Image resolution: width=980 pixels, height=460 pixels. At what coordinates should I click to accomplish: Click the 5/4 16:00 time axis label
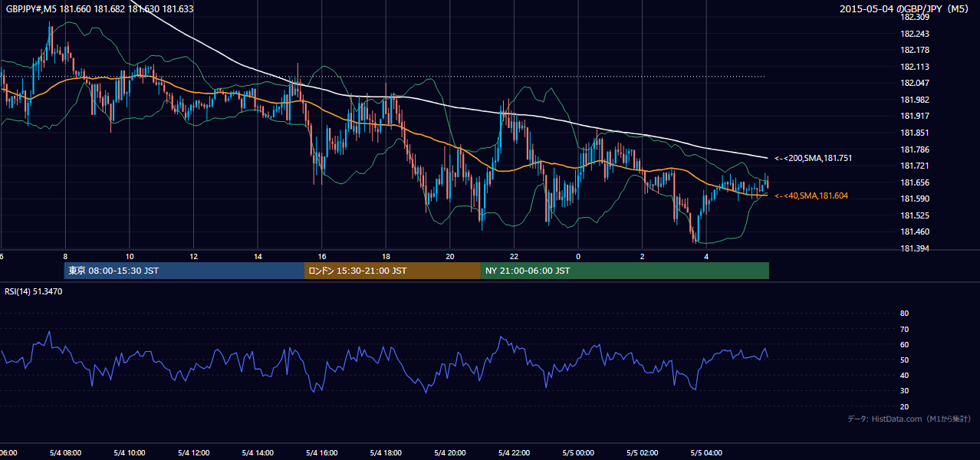click(x=322, y=453)
